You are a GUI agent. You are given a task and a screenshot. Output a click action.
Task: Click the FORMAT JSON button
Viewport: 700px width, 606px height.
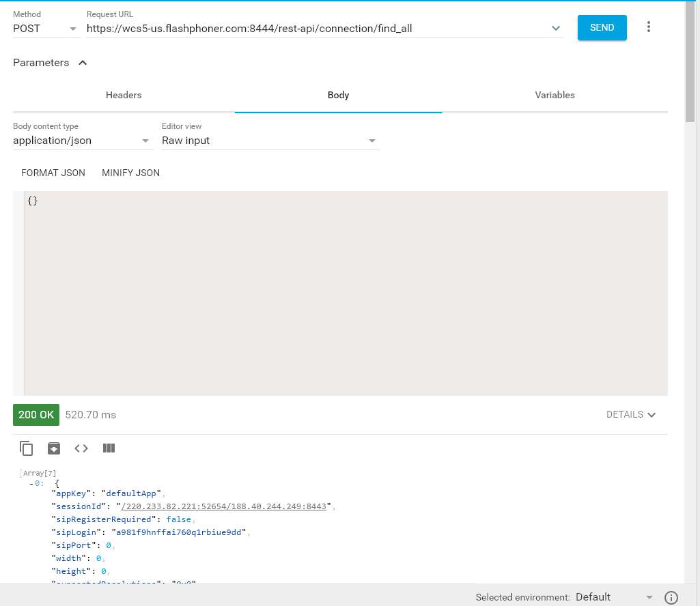(x=53, y=173)
